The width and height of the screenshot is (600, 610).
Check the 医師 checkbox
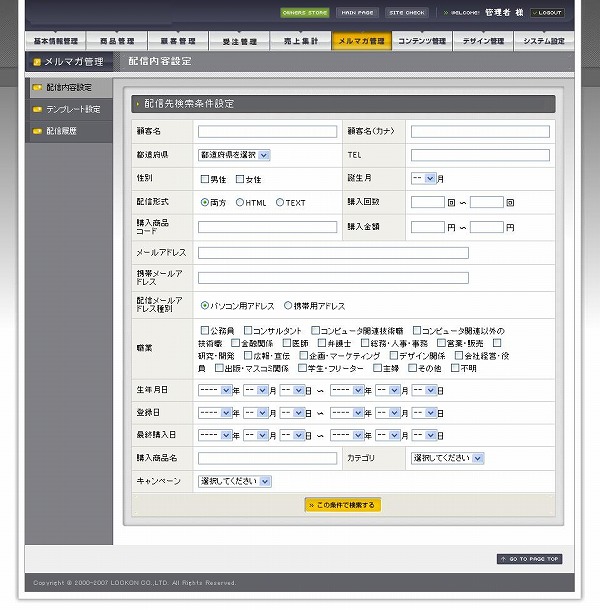287,343
